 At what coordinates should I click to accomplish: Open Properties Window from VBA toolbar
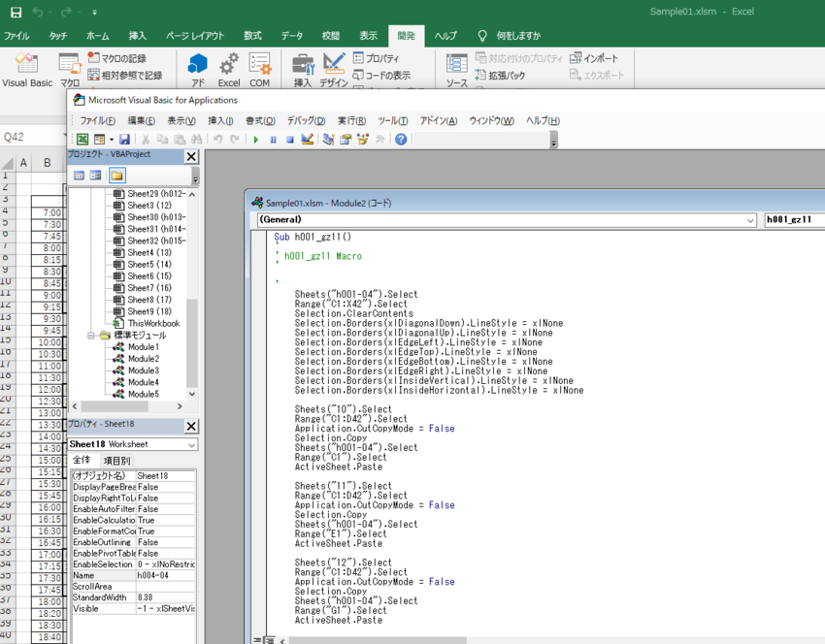click(346, 140)
